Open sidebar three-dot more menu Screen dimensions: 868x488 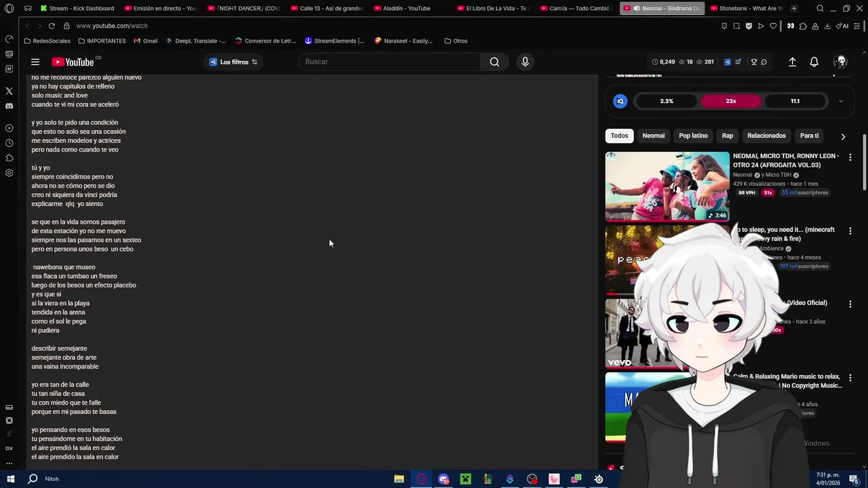[9, 464]
